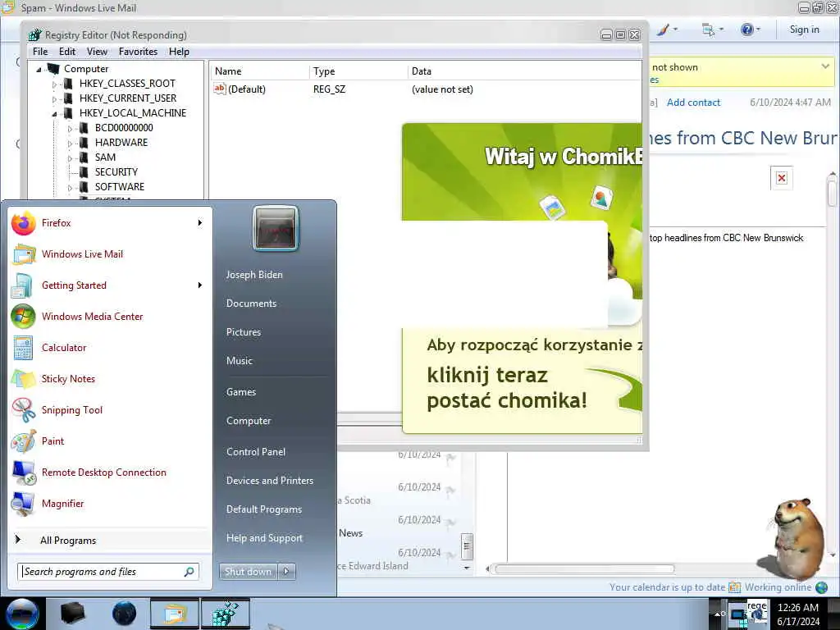Open Help and Support

[x=264, y=538]
